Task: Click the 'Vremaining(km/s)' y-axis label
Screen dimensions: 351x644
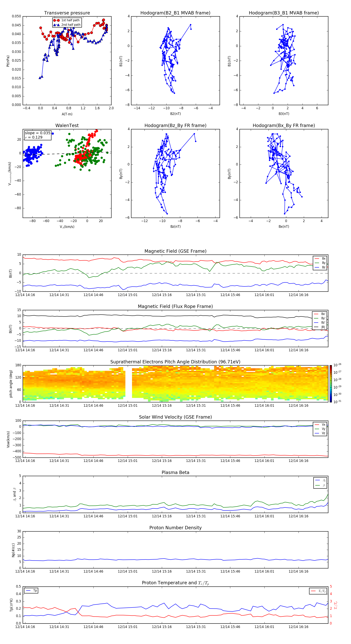Action: 10,173
